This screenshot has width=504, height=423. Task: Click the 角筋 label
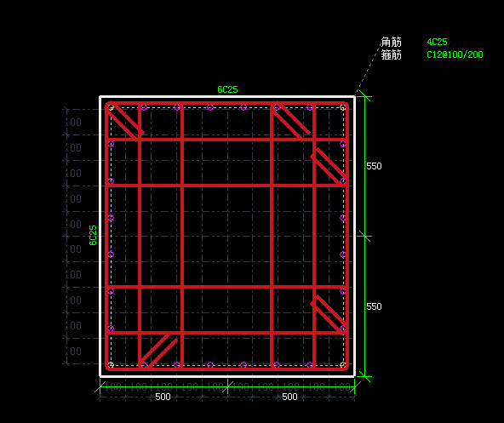[391, 42]
